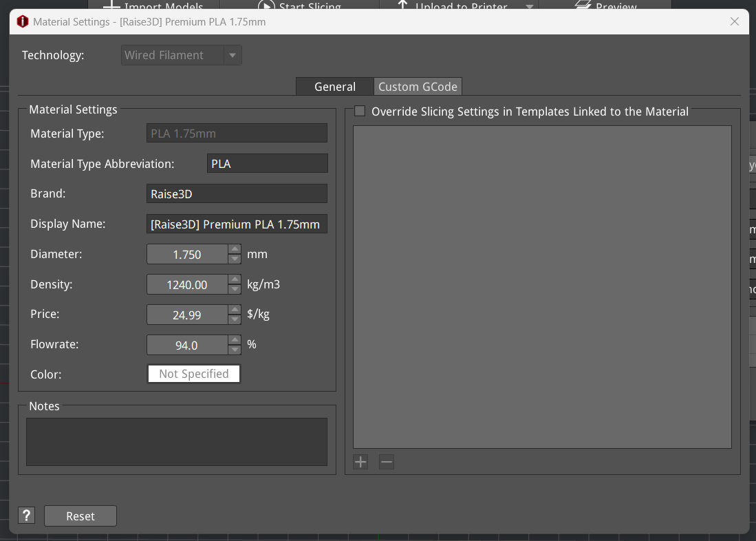Click the Material Type Abbreviation field
This screenshot has width=756, height=541.
267,164
